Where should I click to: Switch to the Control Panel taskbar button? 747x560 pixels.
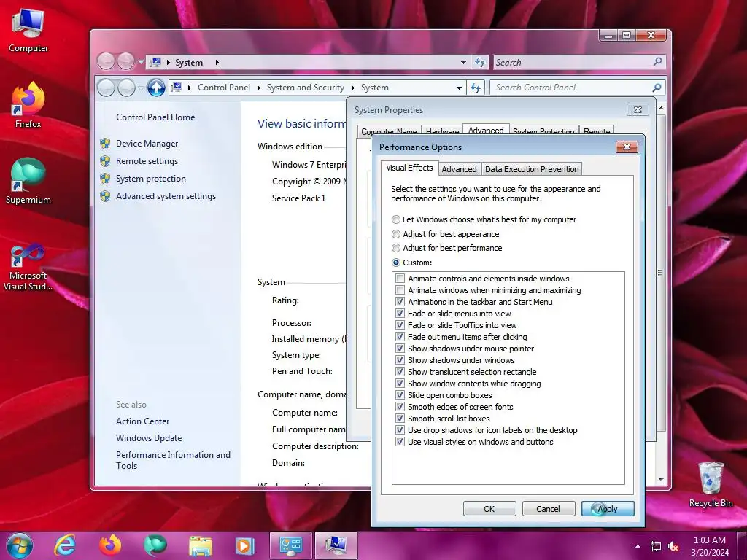290,545
